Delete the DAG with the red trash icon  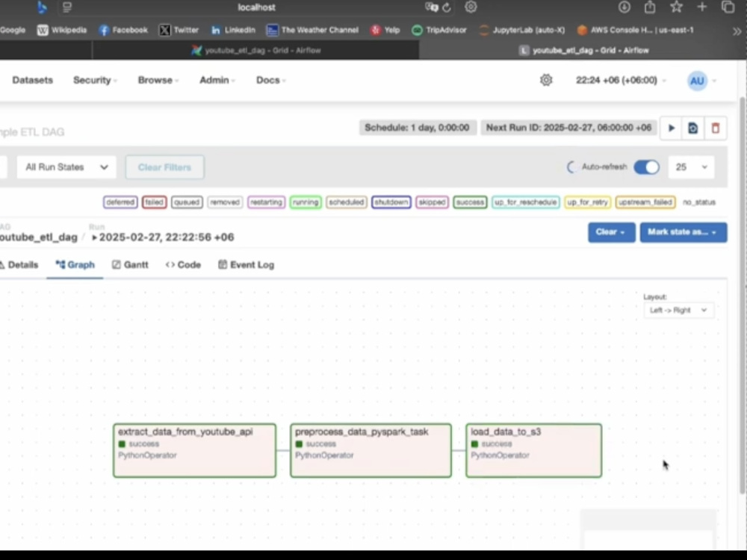pos(715,128)
